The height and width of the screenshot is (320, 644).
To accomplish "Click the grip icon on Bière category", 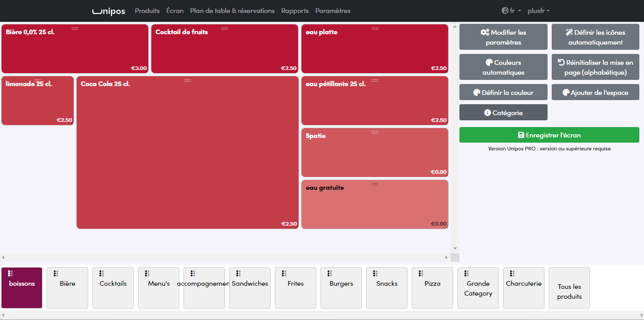I will click(x=56, y=273).
